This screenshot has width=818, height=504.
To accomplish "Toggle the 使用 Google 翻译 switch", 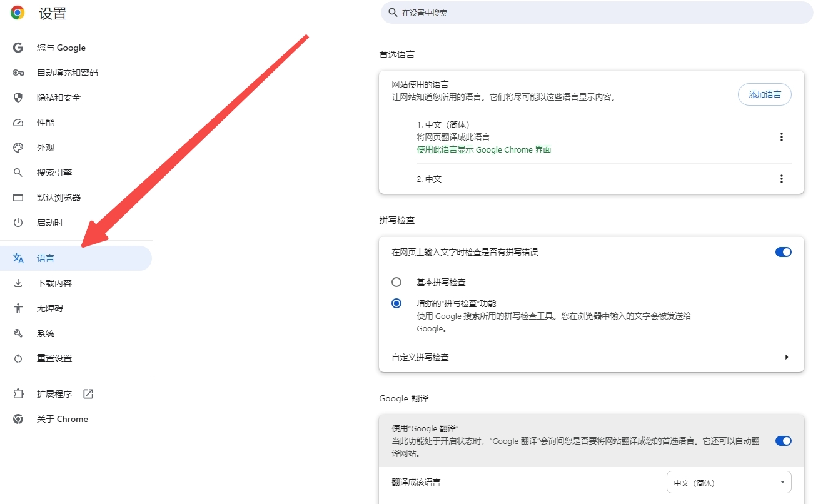I will pos(783,441).
